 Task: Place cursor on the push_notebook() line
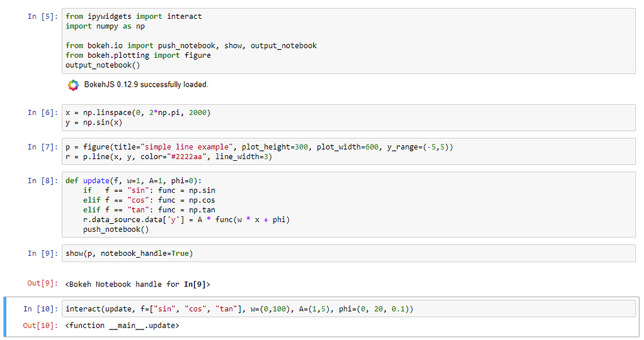(x=116, y=229)
